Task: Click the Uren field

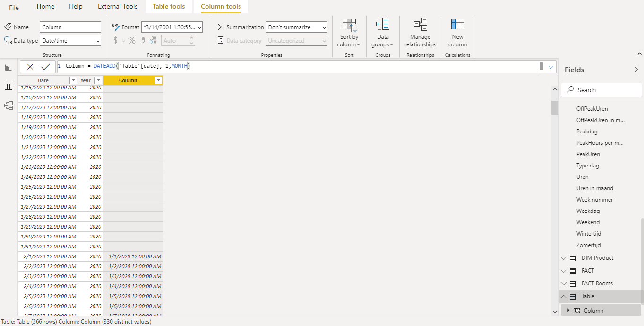Action: point(583,177)
